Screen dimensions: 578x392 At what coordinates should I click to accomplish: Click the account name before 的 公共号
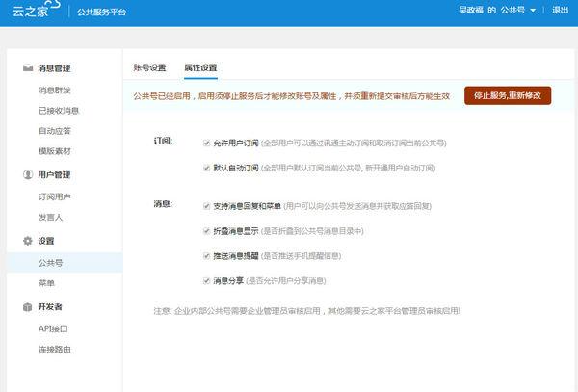point(471,10)
